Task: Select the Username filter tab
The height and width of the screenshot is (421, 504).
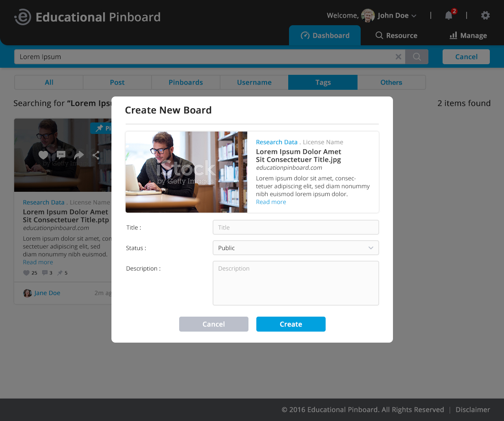Action: [254, 82]
